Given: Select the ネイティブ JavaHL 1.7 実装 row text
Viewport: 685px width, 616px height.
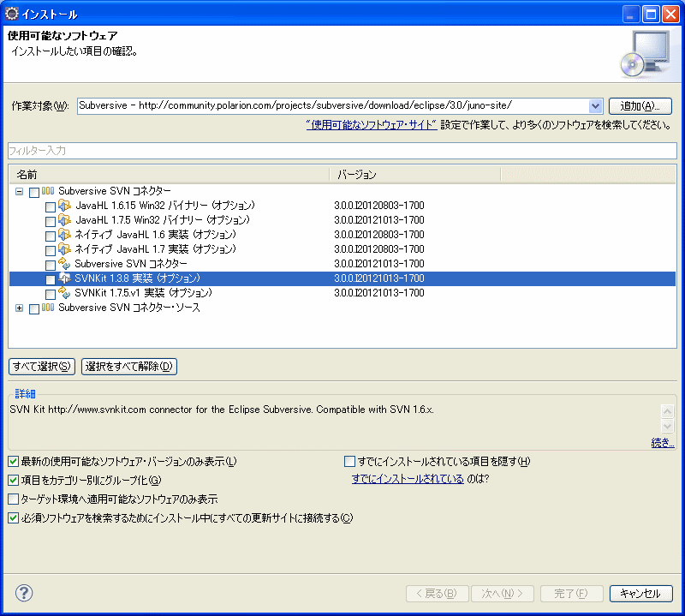Looking at the screenshot, I should (156, 248).
